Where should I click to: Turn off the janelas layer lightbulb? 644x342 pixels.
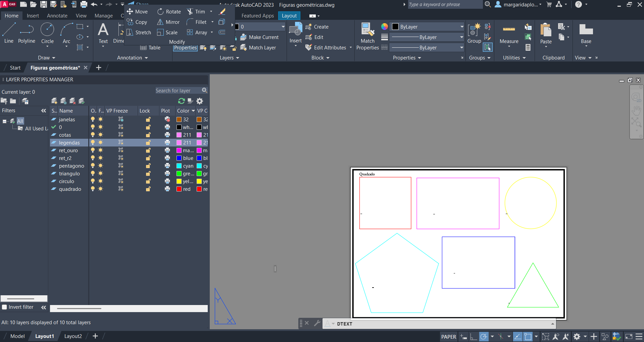pos(93,120)
